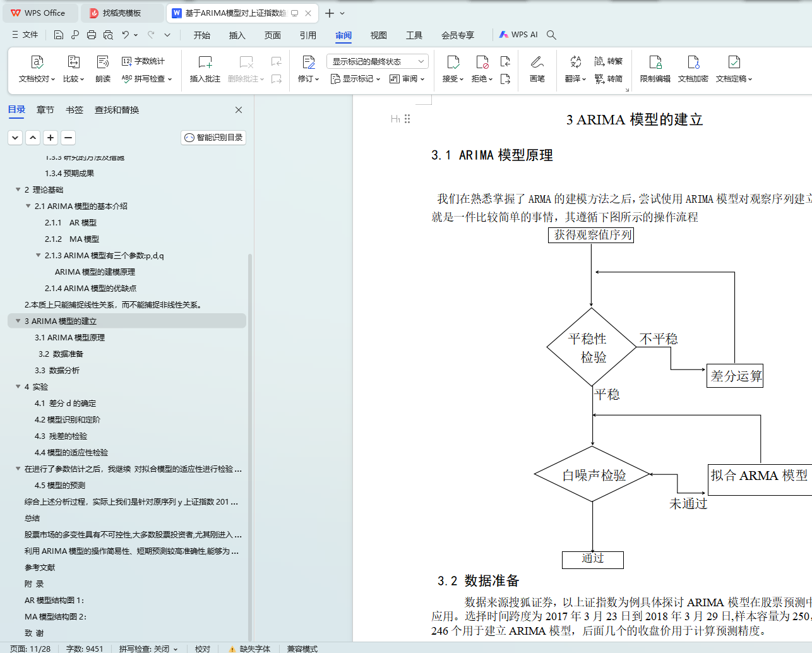812x653 pixels.
Task: Jump to 4.3 残差的检验 heading
Action: coord(61,436)
